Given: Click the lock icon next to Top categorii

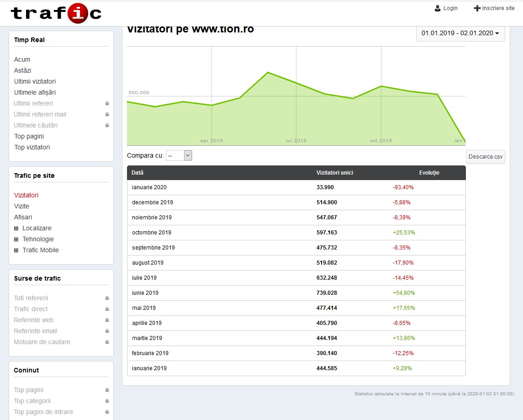Looking at the screenshot, I should point(107,401).
